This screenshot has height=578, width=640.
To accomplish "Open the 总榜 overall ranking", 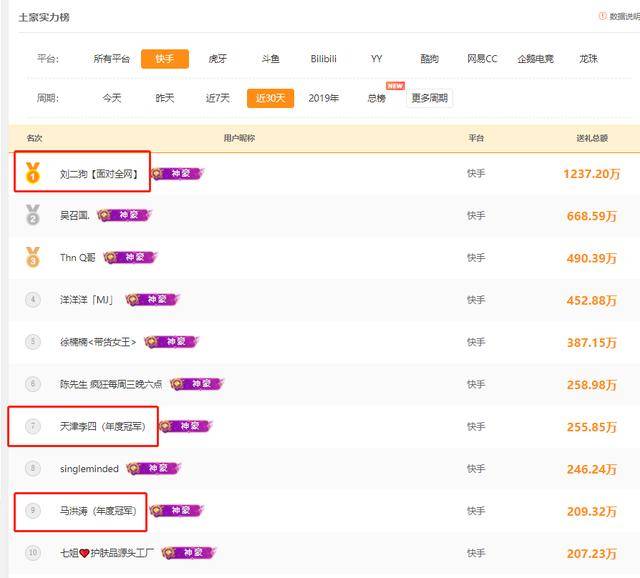I will tap(376, 98).
